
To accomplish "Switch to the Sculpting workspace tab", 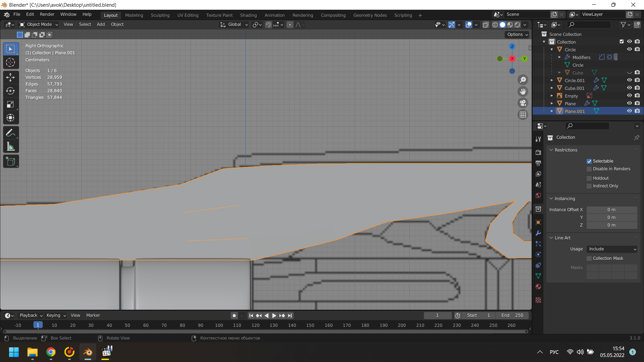I will pos(160,15).
